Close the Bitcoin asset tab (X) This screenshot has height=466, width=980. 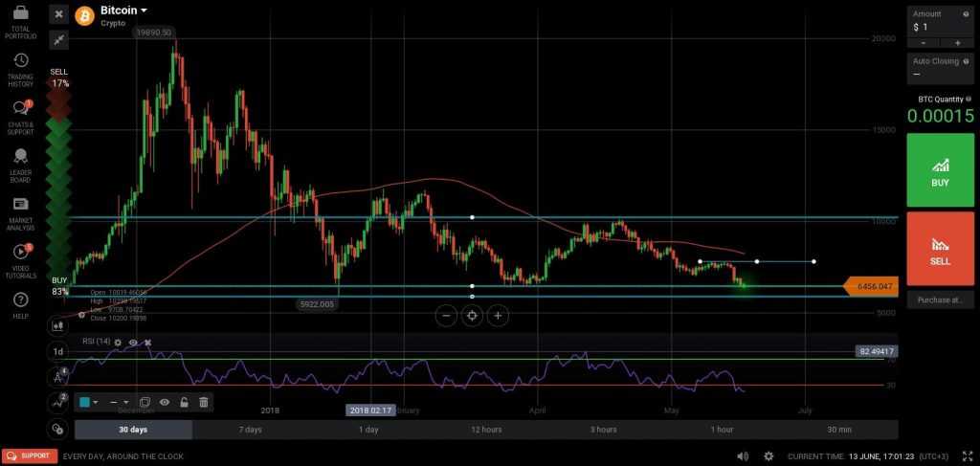point(58,14)
